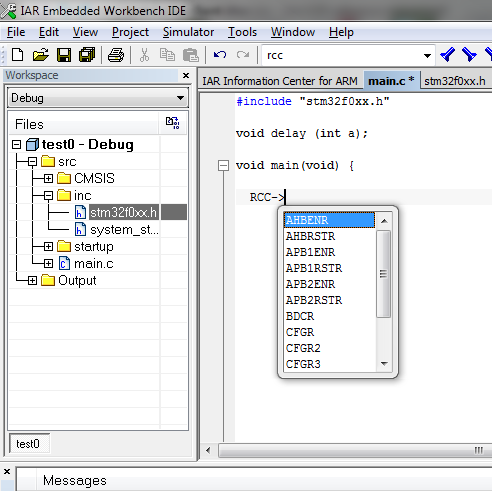Viewport: 492px width, 491px height.
Task: Click the startup folder icon
Action: click(x=64, y=246)
